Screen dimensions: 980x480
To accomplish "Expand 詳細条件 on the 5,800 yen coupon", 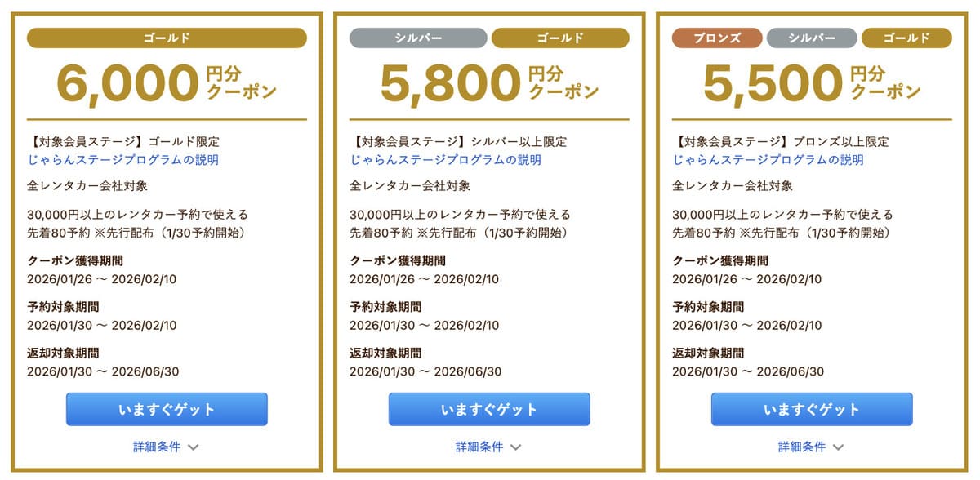I will click(488, 447).
